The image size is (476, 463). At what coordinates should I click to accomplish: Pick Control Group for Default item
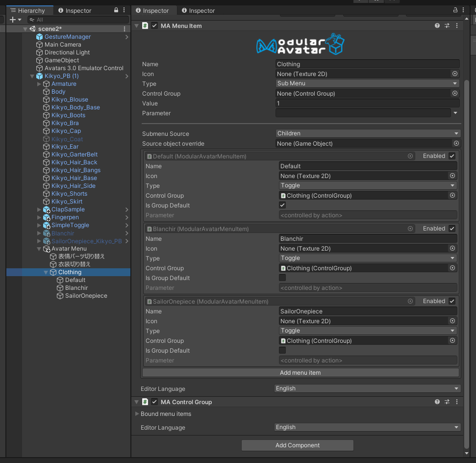pos(452,196)
